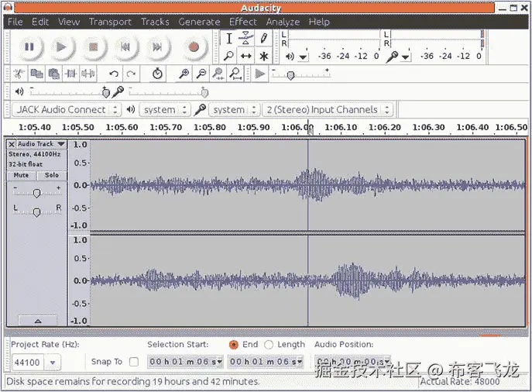
Task: Open the Transport menu
Action: [110, 22]
